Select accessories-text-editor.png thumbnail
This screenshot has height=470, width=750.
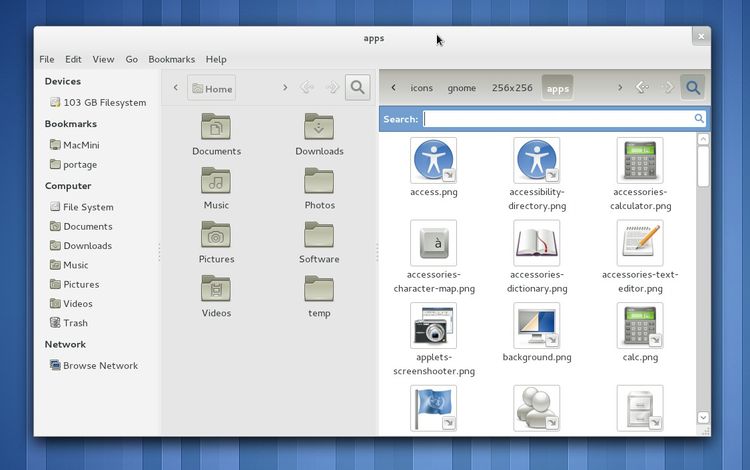tap(639, 243)
